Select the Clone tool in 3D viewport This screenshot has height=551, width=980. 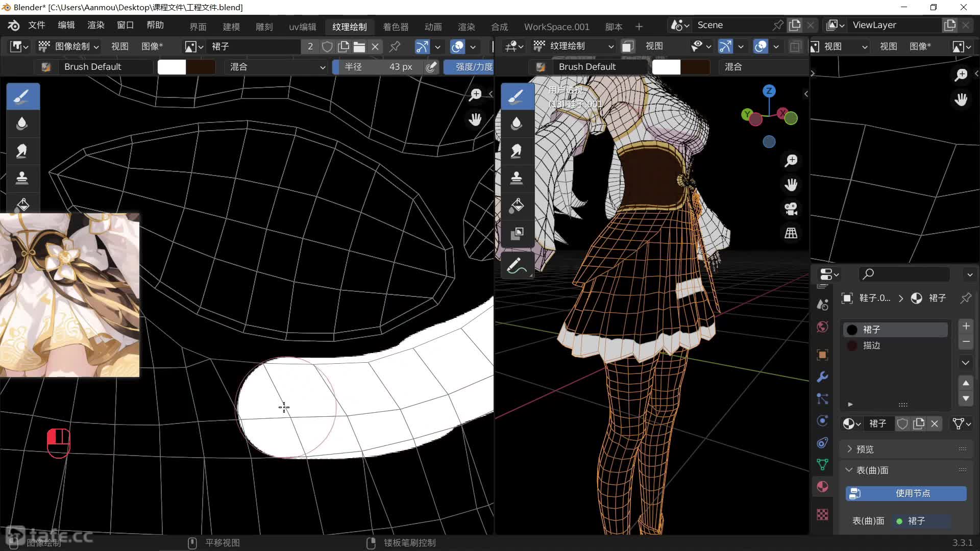(x=517, y=178)
